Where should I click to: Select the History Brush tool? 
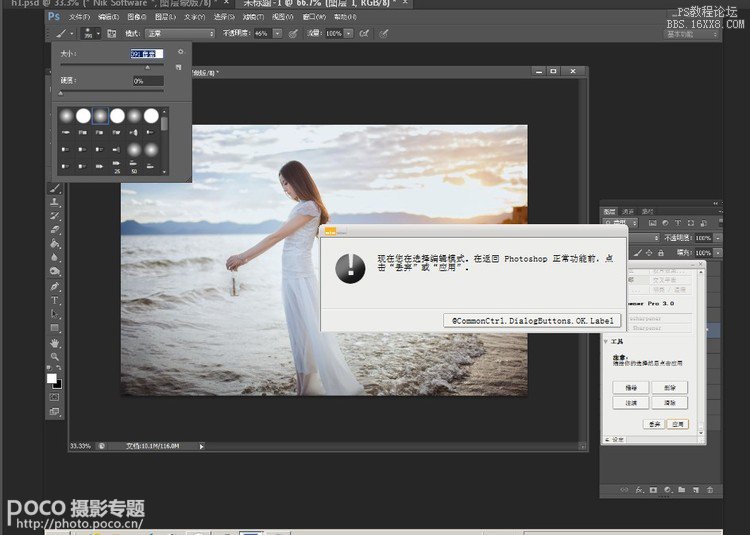[55, 216]
